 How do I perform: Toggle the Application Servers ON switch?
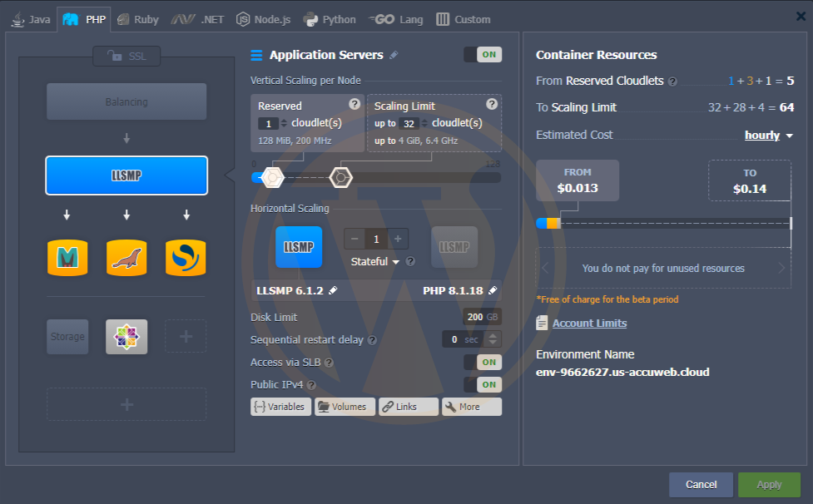point(483,55)
